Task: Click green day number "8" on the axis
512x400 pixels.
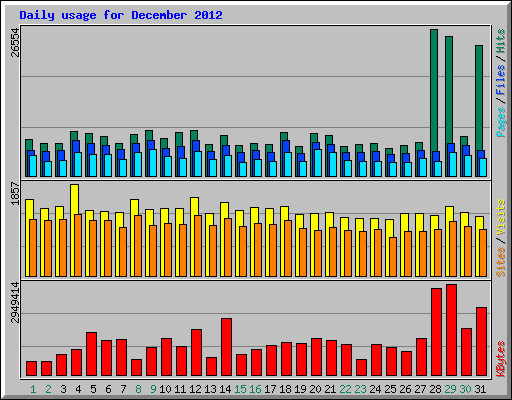Action: tap(138, 389)
